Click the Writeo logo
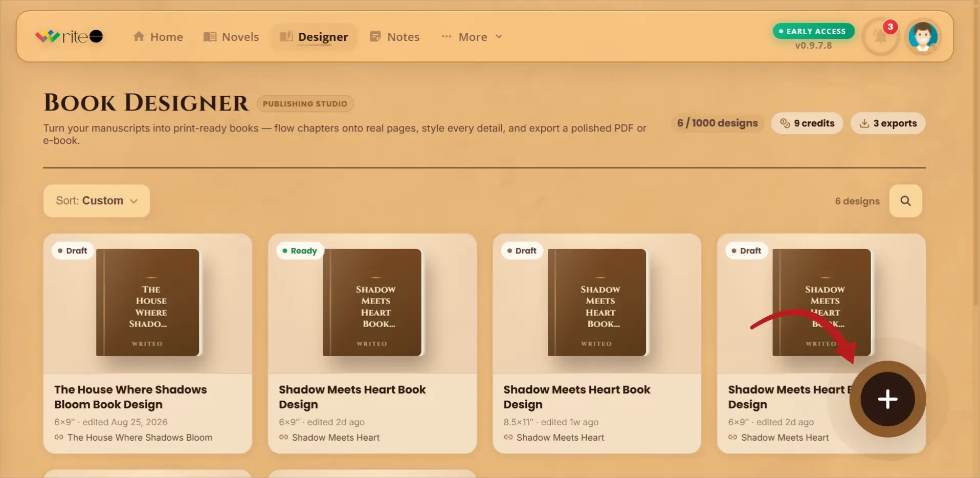The height and width of the screenshot is (478, 980). (x=69, y=36)
